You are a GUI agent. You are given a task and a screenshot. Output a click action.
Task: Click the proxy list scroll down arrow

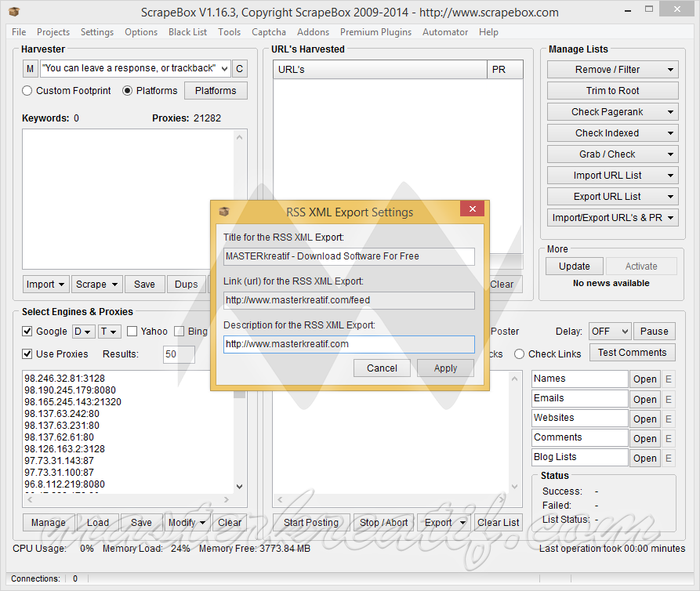(x=240, y=487)
